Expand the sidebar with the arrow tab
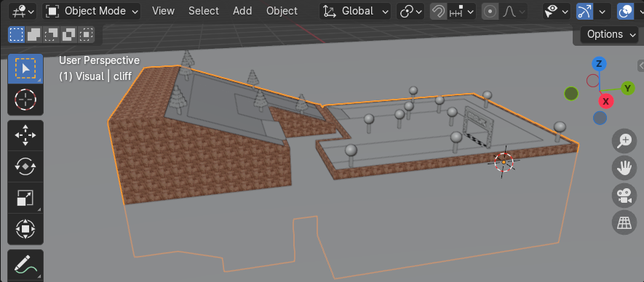644x282 pixels. [x=640, y=65]
